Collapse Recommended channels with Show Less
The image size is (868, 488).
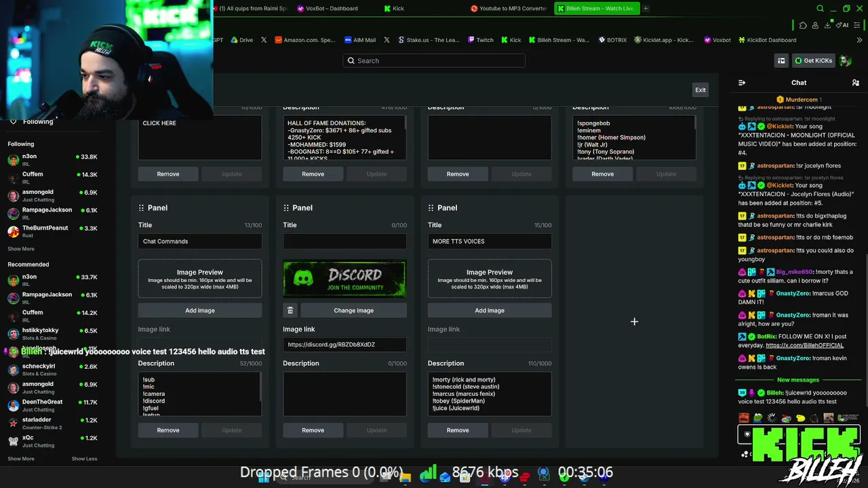[x=85, y=459]
